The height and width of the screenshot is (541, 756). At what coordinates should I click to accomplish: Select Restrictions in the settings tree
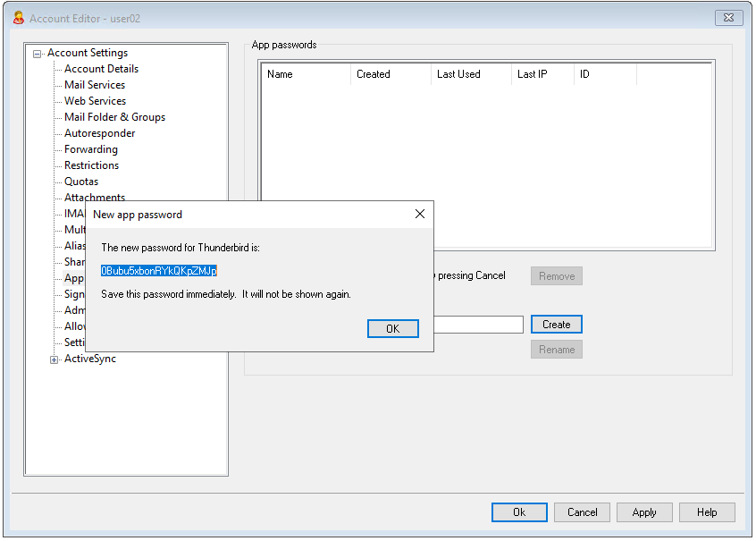point(90,165)
